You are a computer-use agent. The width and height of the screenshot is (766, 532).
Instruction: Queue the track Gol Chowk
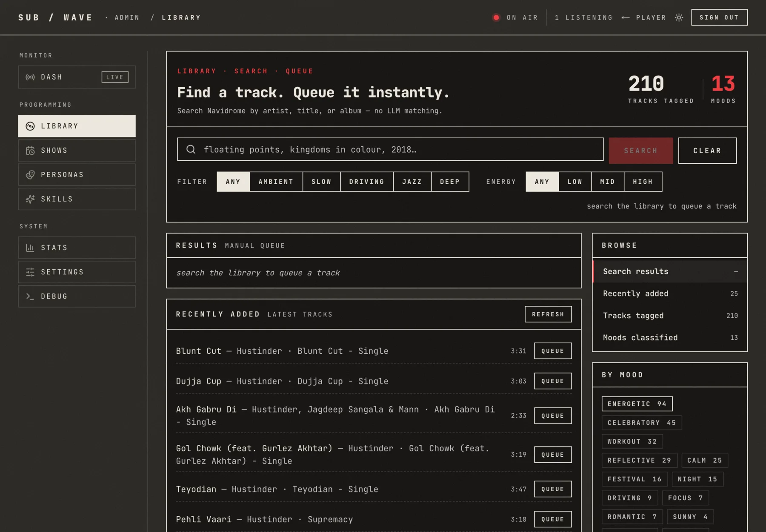pos(553,455)
